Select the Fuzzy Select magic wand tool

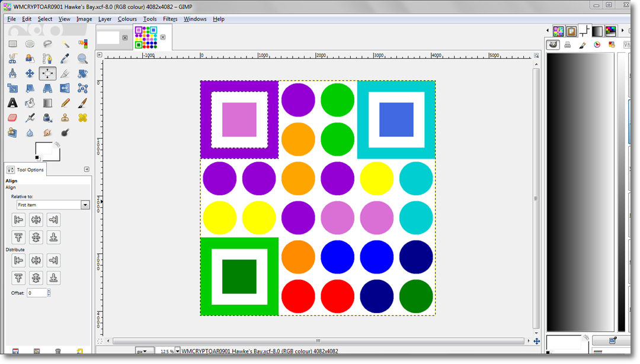(x=65, y=44)
